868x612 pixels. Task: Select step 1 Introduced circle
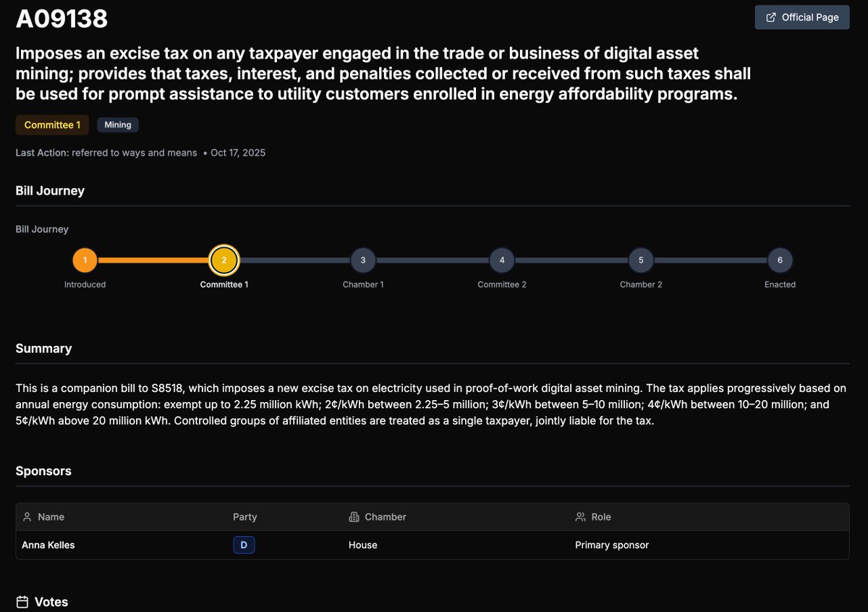click(x=85, y=260)
